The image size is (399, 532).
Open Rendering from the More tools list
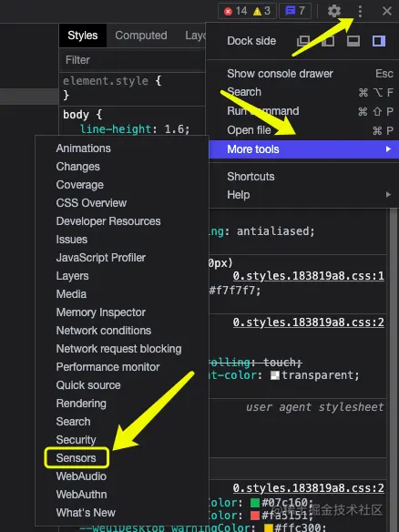coord(81,404)
